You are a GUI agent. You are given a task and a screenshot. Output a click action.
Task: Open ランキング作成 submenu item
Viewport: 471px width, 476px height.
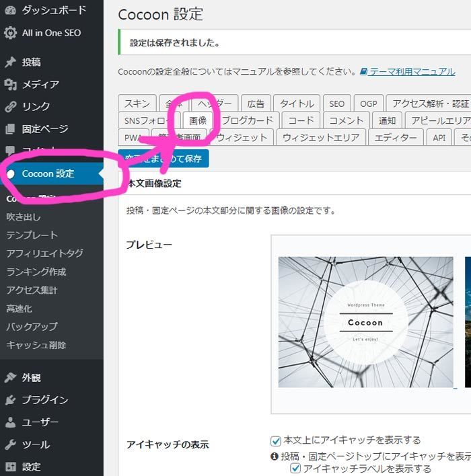(36, 272)
